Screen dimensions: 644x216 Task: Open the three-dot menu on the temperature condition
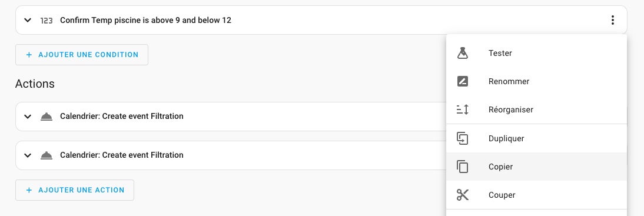click(x=612, y=20)
